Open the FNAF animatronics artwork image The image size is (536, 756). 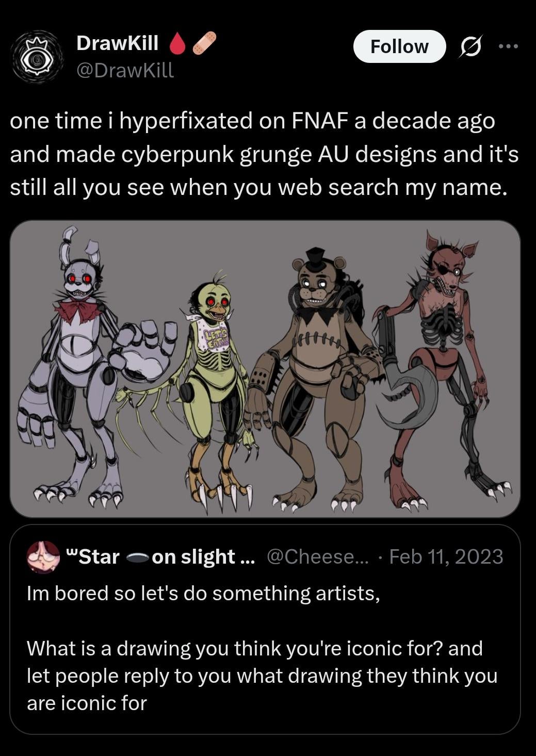[x=265, y=369]
